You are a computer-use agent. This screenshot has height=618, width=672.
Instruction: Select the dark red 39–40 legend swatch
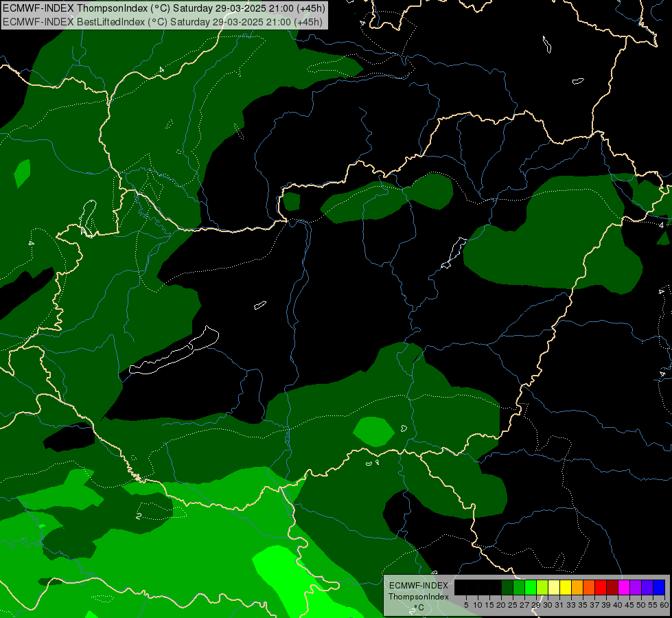pyautogui.click(x=612, y=587)
